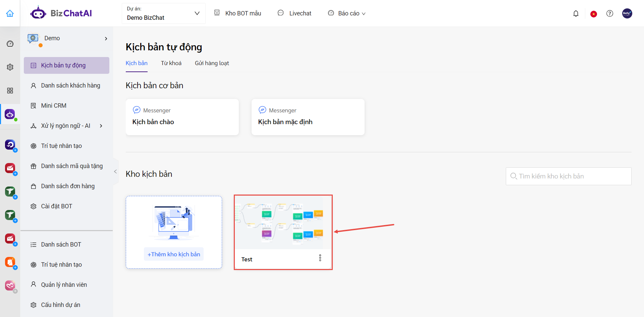Viewport: 644px width, 317px height.
Task: Open Quản lý nhân viên
Action: (66, 285)
